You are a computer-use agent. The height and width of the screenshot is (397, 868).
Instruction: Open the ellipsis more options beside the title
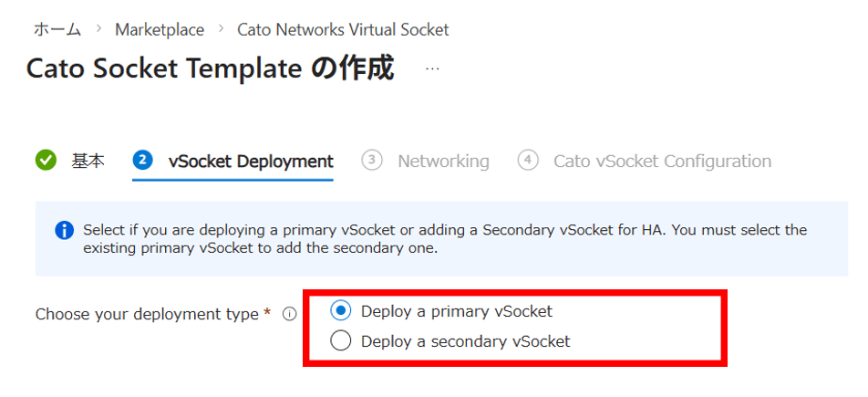[x=432, y=69]
